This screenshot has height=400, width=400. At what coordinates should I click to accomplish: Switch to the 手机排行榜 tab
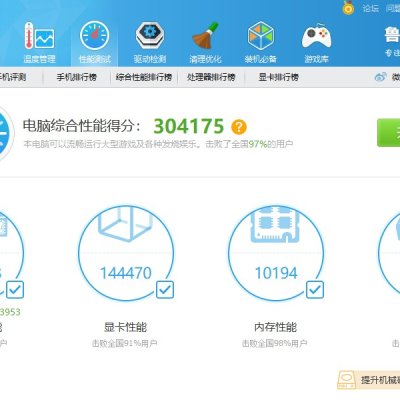pos(77,77)
